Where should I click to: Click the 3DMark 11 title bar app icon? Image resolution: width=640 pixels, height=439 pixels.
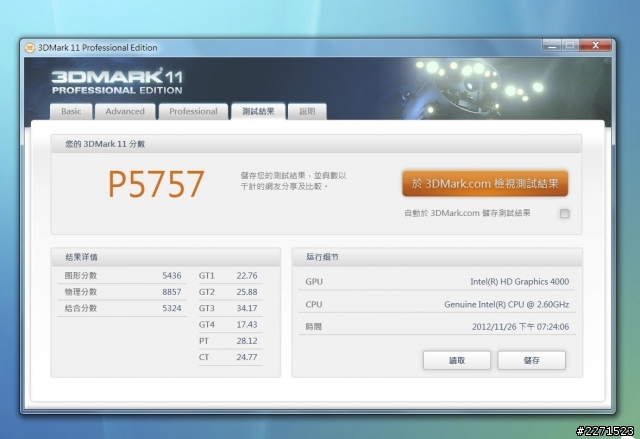coord(30,48)
